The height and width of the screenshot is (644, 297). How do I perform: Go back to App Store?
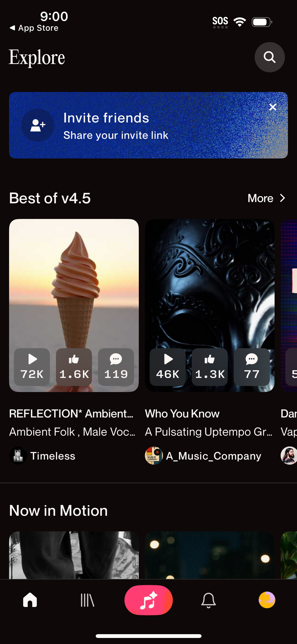pyautogui.click(x=34, y=28)
